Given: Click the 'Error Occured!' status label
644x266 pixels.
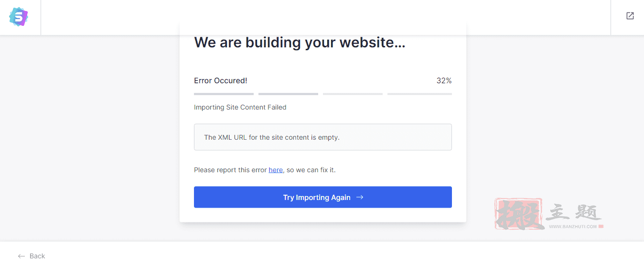Looking at the screenshot, I should pos(221,81).
